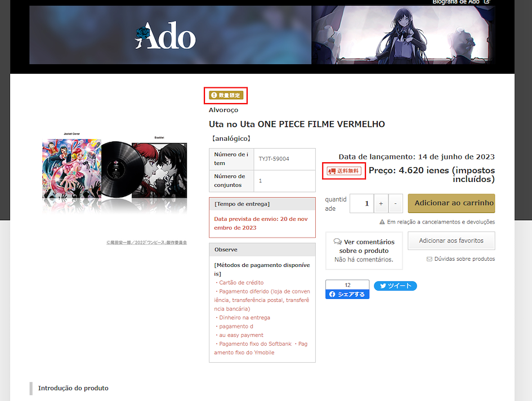Tweet this product with Twitter button
The width and height of the screenshot is (532, 401).
click(x=395, y=286)
